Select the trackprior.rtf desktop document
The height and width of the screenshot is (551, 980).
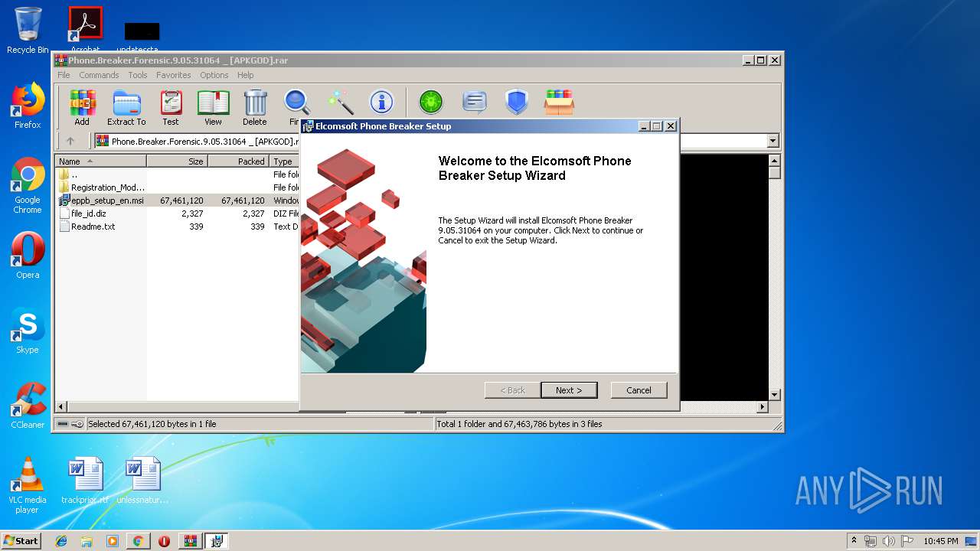[x=85, y=481]
